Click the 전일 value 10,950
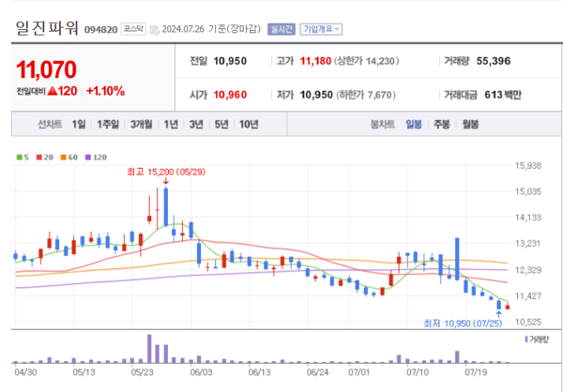563x392 pixels. [x=230, y=61]
